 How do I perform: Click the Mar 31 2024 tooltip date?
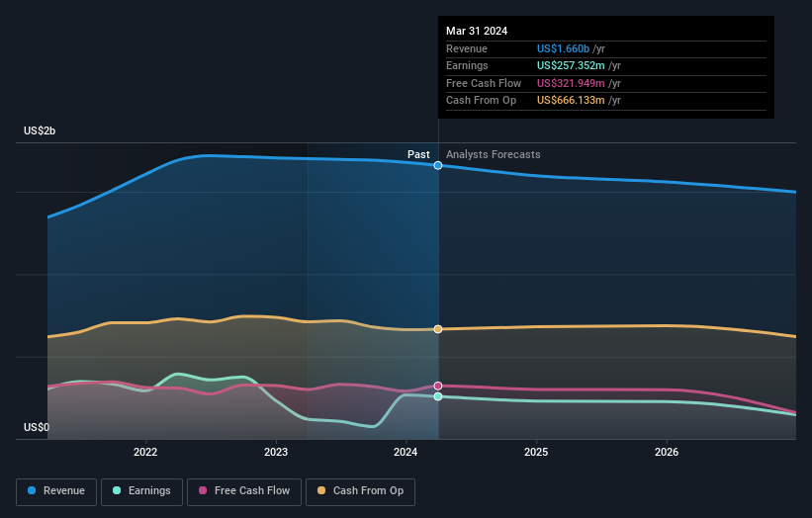tap(477, 31)
